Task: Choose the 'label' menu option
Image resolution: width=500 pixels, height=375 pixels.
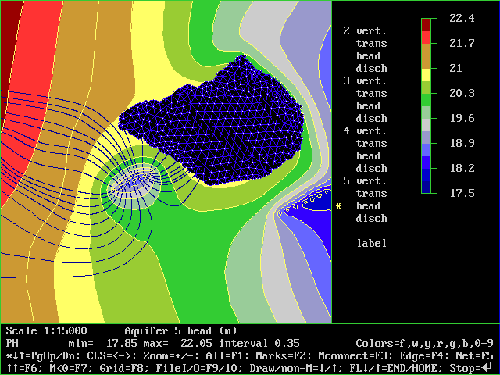Action: coord(372,243)
